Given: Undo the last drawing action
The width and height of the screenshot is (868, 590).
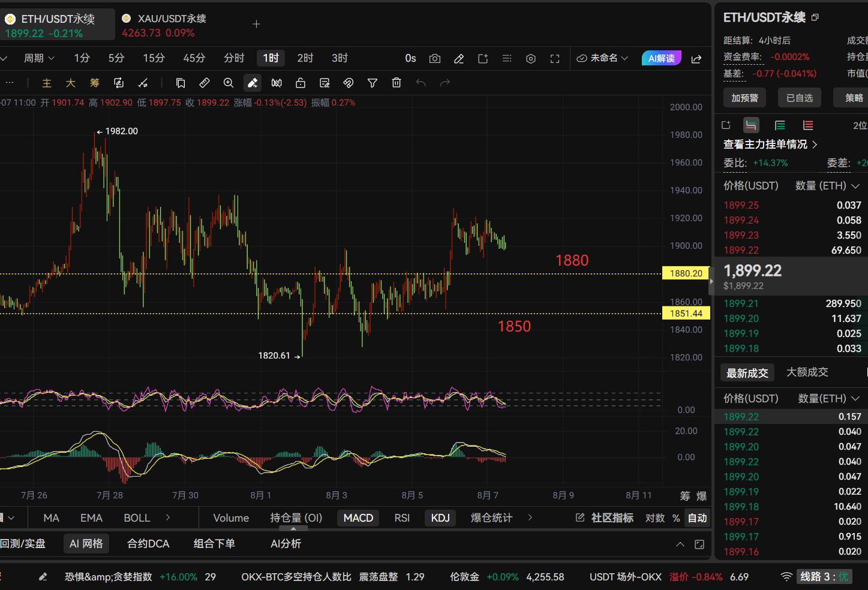Looking at the screenshot, I should click(421, 83).
